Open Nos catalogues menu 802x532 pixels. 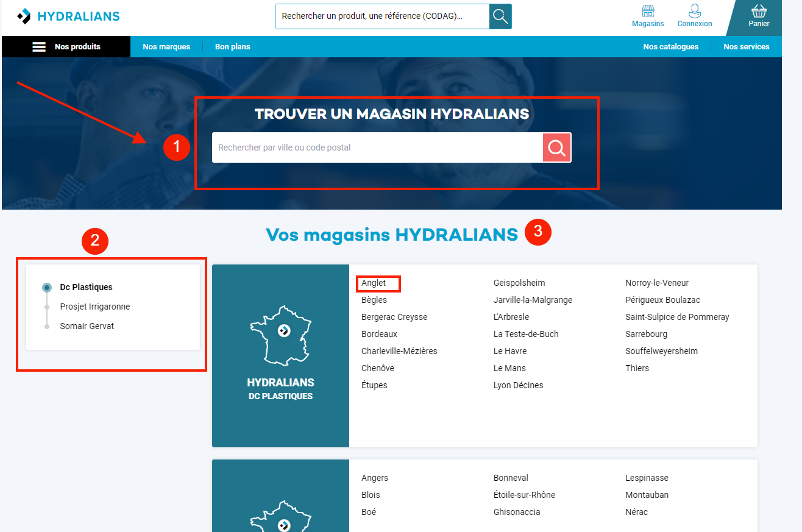(x=671, y=47)
